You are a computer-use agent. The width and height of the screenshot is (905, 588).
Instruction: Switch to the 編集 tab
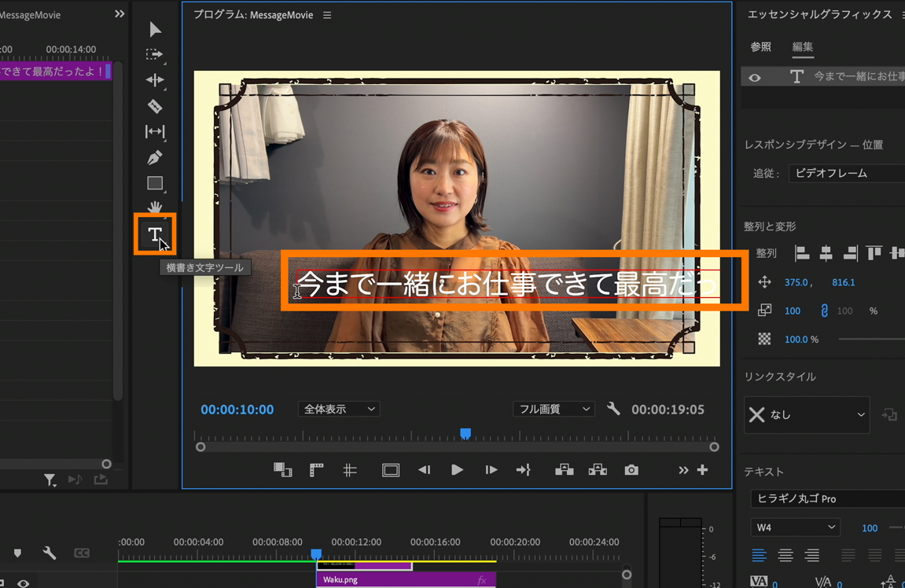pos(802,46)
